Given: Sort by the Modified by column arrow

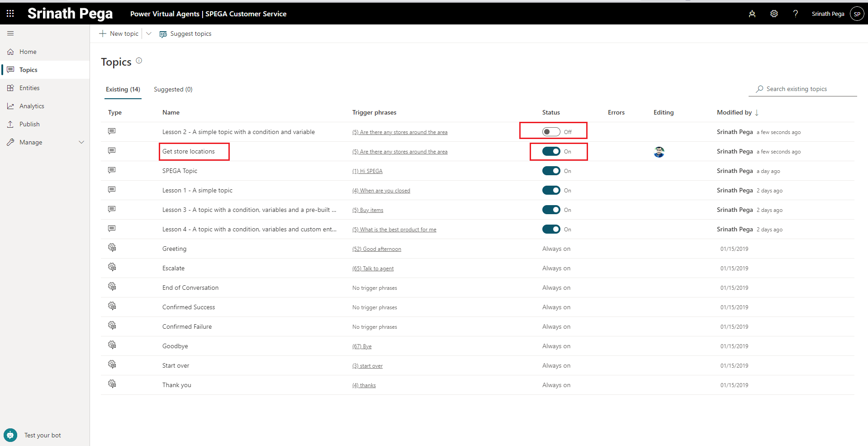Looking at the screenshot, I should point(757,112).
